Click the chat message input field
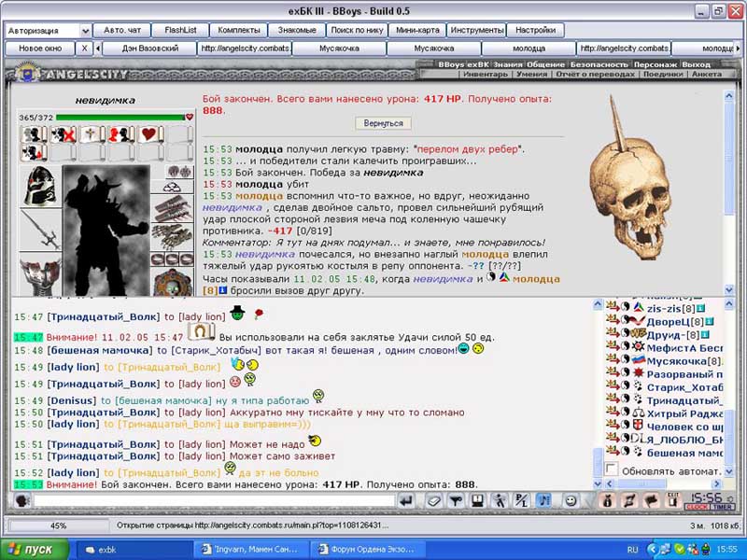 click(215, 501)
